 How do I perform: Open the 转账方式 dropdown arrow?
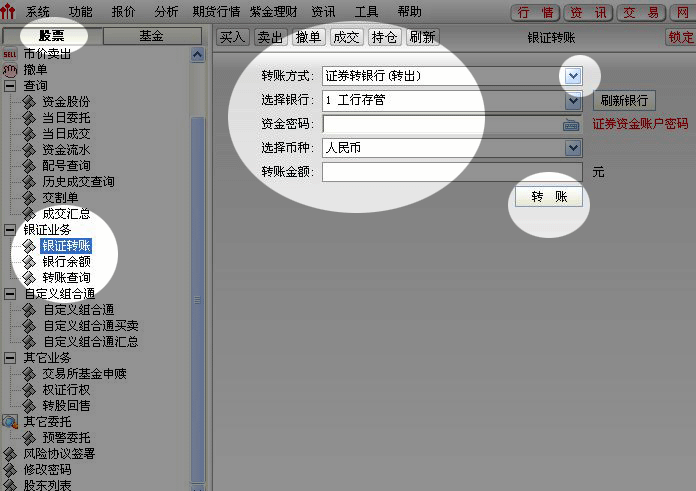574,76
